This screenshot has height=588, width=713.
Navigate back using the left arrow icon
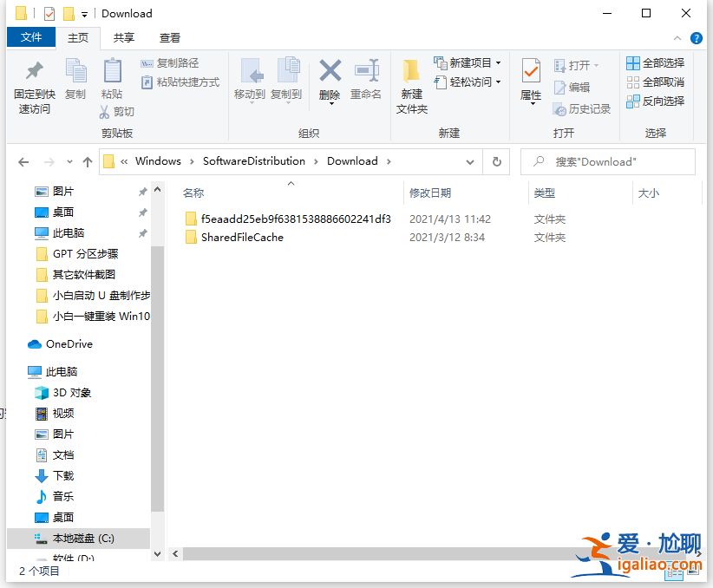(x=23, y=161)
